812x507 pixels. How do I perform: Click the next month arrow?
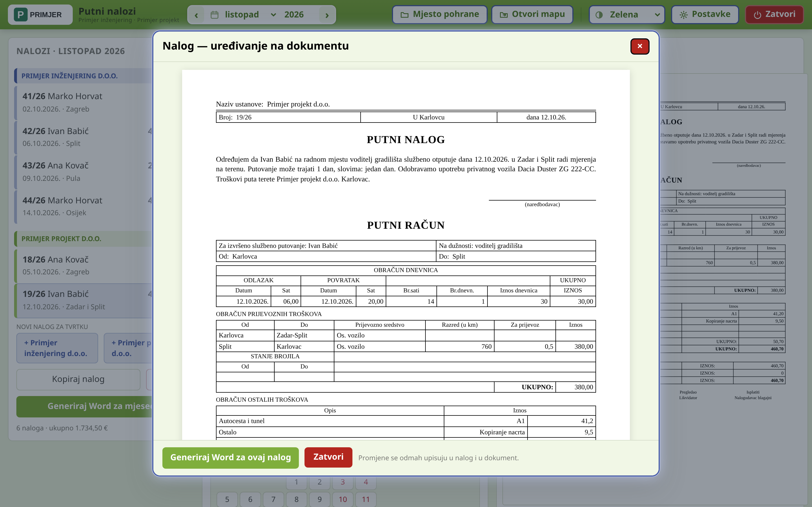[327, 15]
